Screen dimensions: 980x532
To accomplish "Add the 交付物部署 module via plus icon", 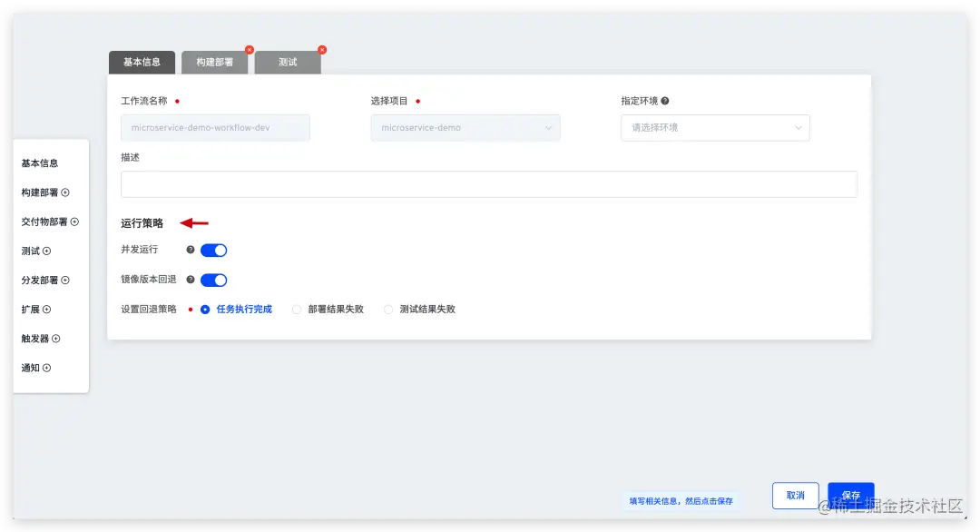I will (74, 222).
